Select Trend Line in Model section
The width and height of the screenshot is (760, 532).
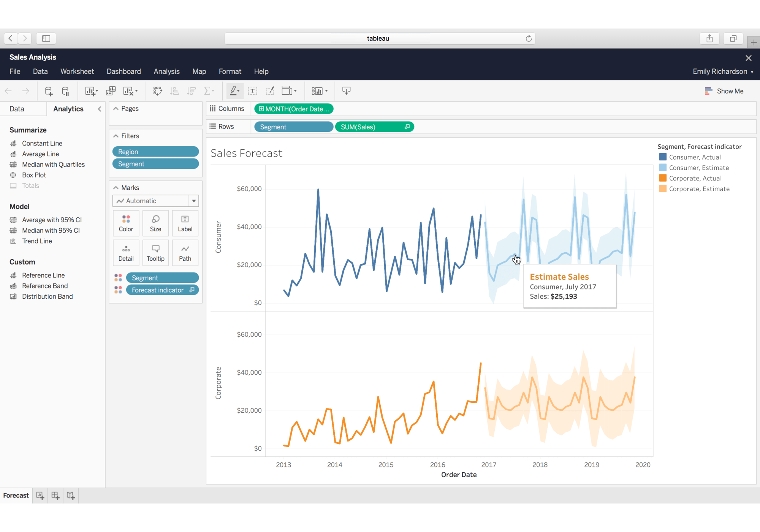click(37, 241)
